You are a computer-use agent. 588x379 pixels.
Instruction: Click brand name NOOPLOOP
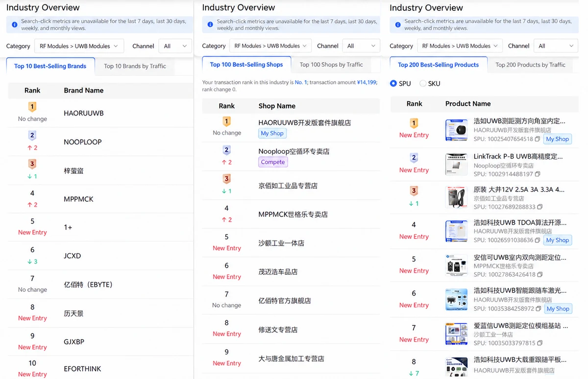pyautogui.click(x=83, y=142)
